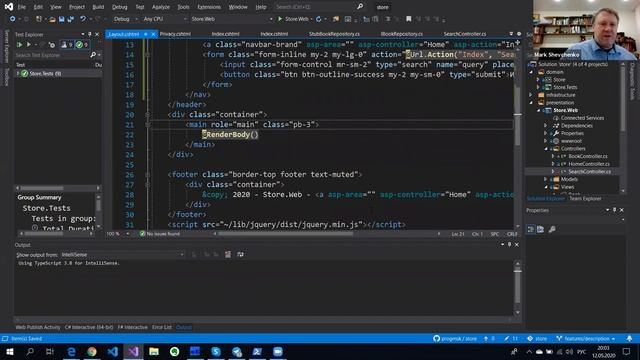Open the Server Explorer side tab
This screenshot has width=640, height=360.
tap(6, 46)
